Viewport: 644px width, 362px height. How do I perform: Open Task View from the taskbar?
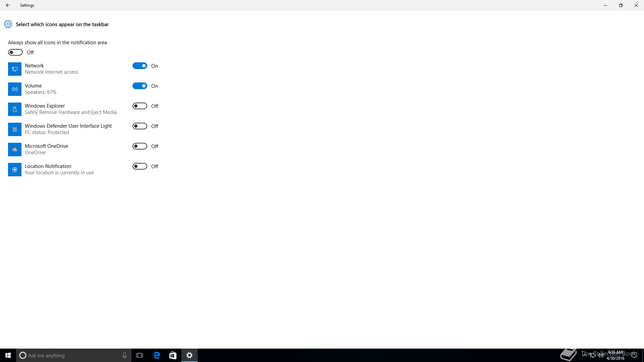140,355
